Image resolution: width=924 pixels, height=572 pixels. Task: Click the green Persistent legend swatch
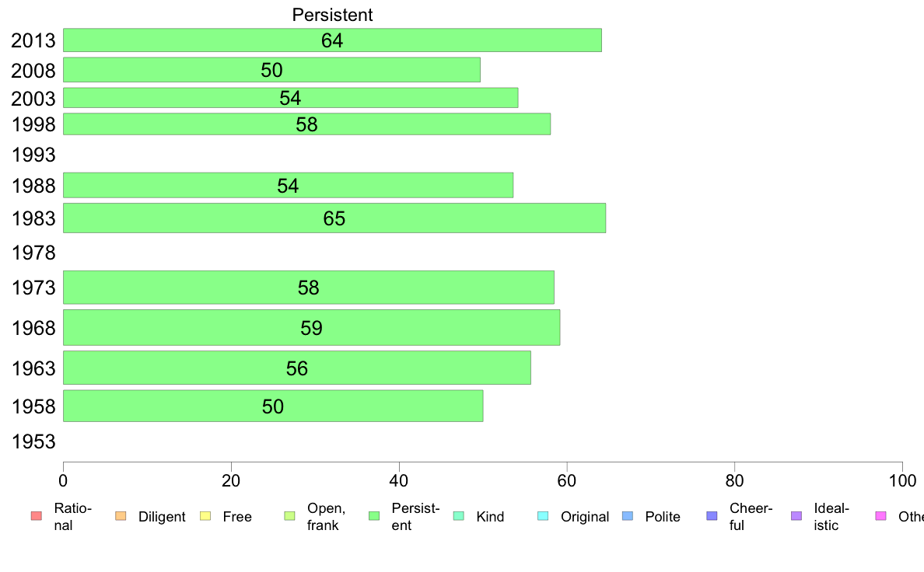coord(373,516)
